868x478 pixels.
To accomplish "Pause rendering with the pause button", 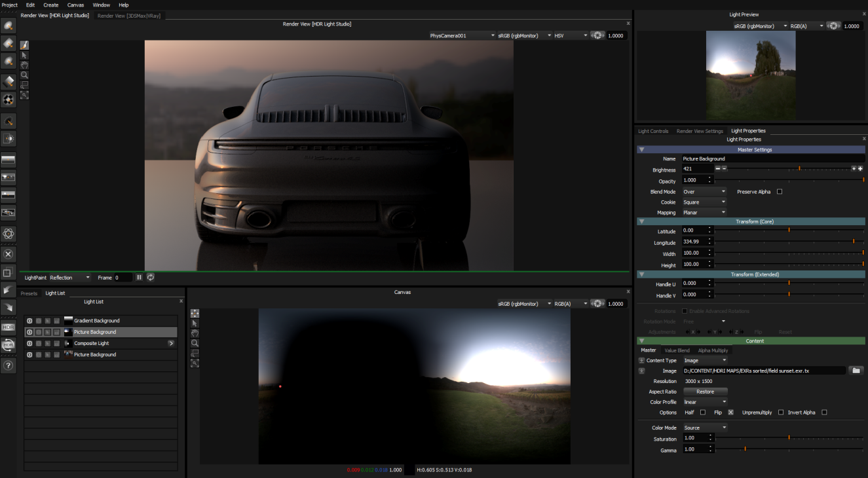I will pos(139,278).
